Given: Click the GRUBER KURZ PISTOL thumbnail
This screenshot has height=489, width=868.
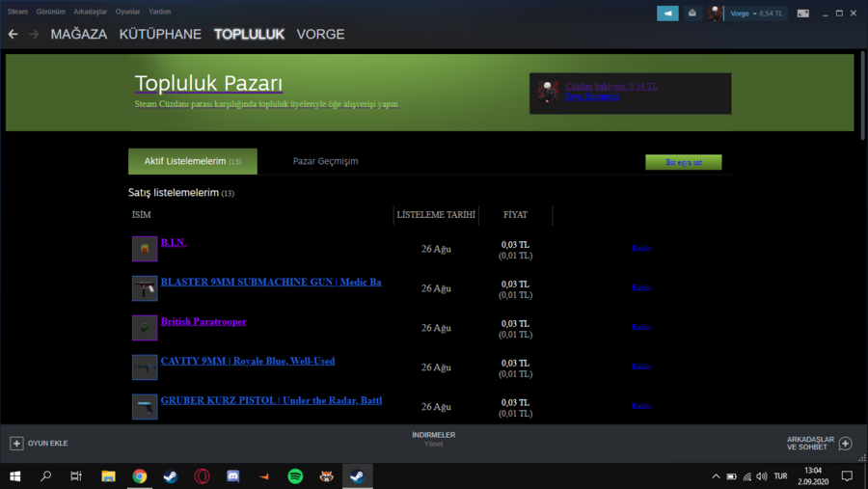Looking at the screenshot, I should click(145, 406).
